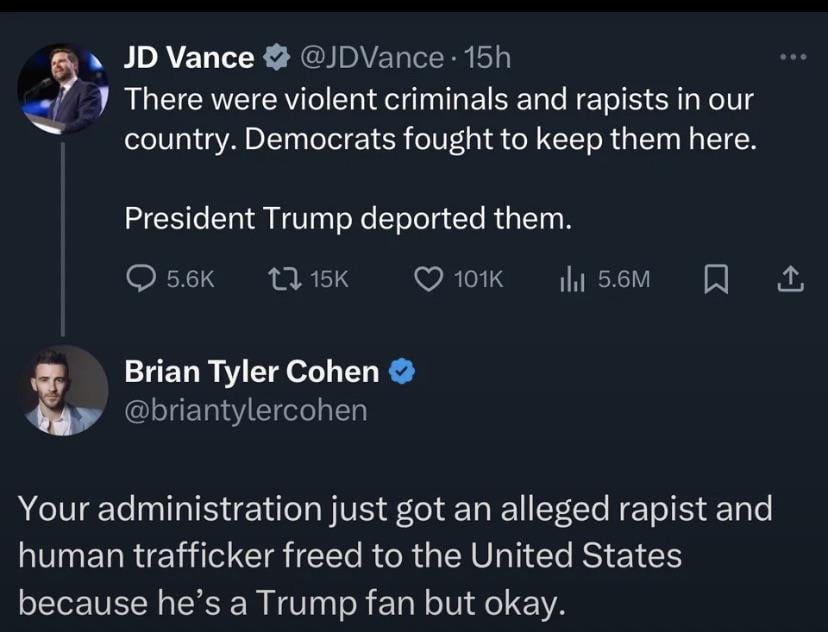Click reply text starting "Your administration just got"
This screenshot has width=828, height=632.
tap(395, 555)
